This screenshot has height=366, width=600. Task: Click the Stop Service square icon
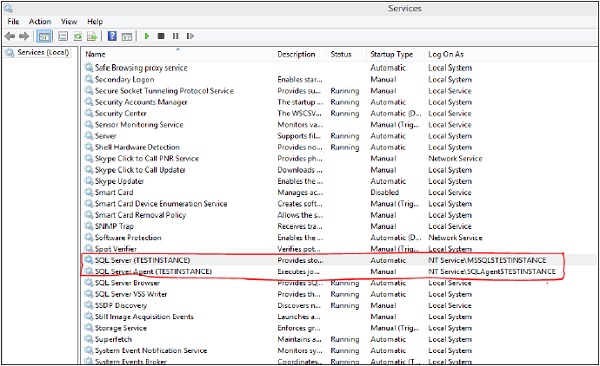click(161, 36)
